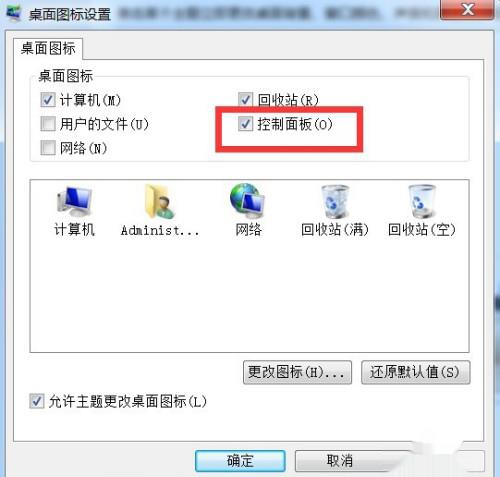Open the 更改图标(H)... dialog
Image resolution: width=500 pixels, height=477 pixels.
point(297,372)
